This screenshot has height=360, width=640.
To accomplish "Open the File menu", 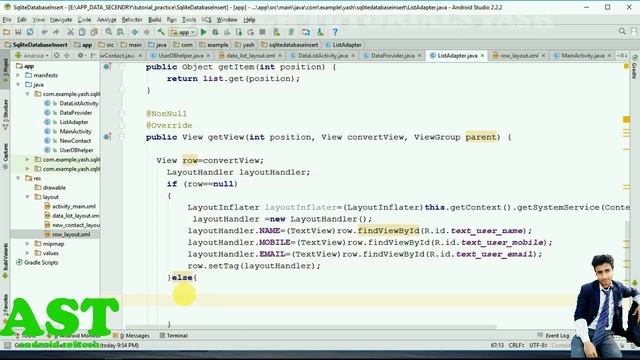I will (7, 20).
